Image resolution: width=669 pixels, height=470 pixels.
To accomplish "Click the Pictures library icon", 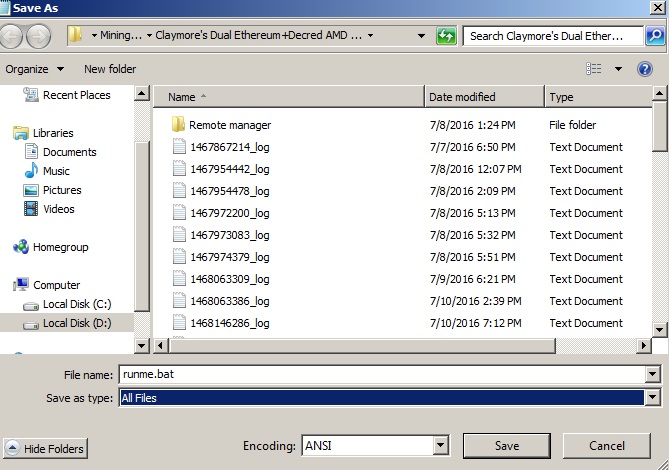I will coord(31,190).
